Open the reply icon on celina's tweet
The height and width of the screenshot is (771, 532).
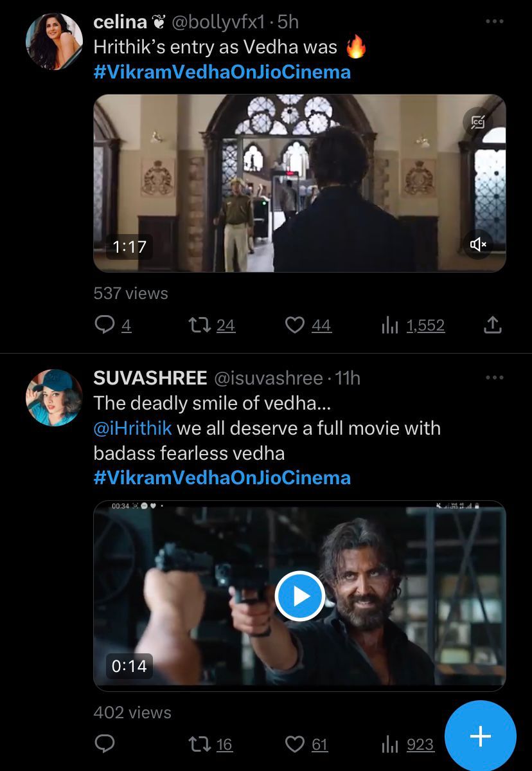pyautogui.click(x=105, y=325)
